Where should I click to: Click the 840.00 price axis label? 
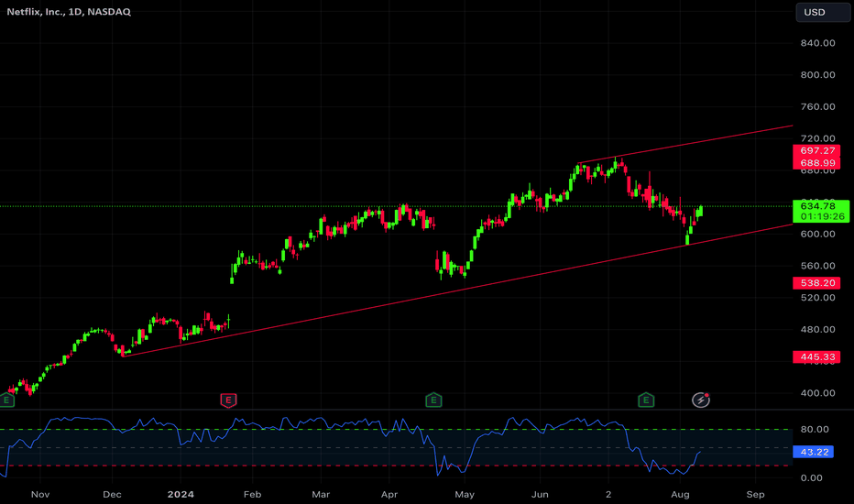[817, 43]
